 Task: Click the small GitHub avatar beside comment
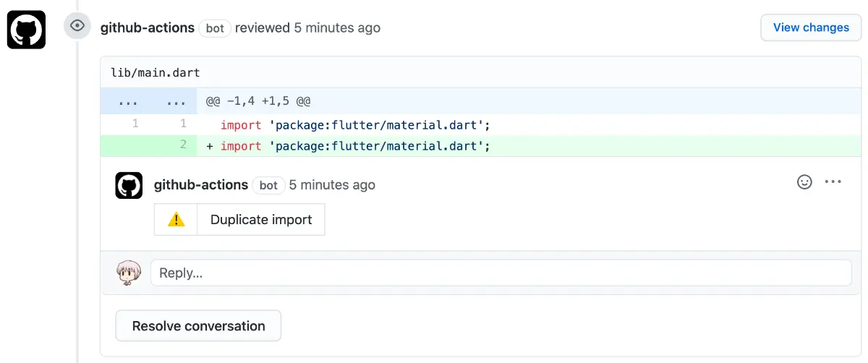point(129,185)
